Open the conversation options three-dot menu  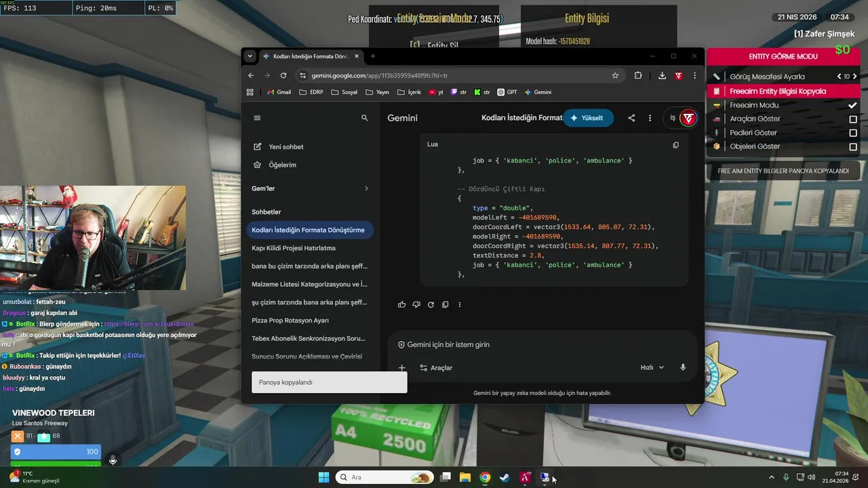pos(650,118)
